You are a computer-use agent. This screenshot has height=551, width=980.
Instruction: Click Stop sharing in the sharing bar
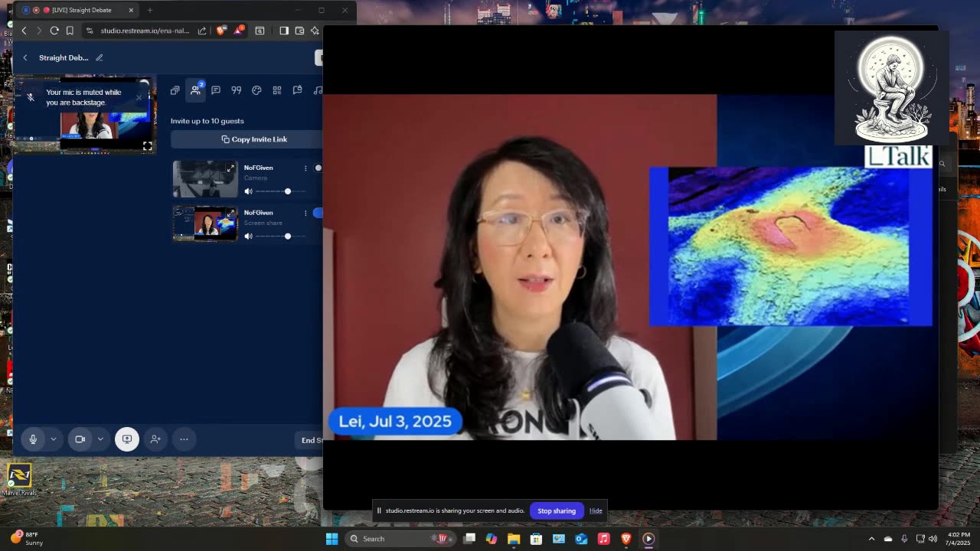click(557, 511)
